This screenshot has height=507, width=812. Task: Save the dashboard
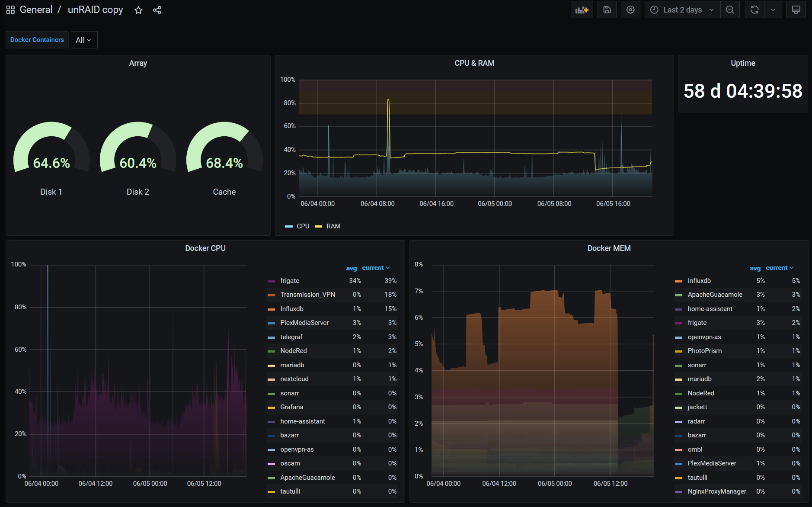tap(607, 10)
